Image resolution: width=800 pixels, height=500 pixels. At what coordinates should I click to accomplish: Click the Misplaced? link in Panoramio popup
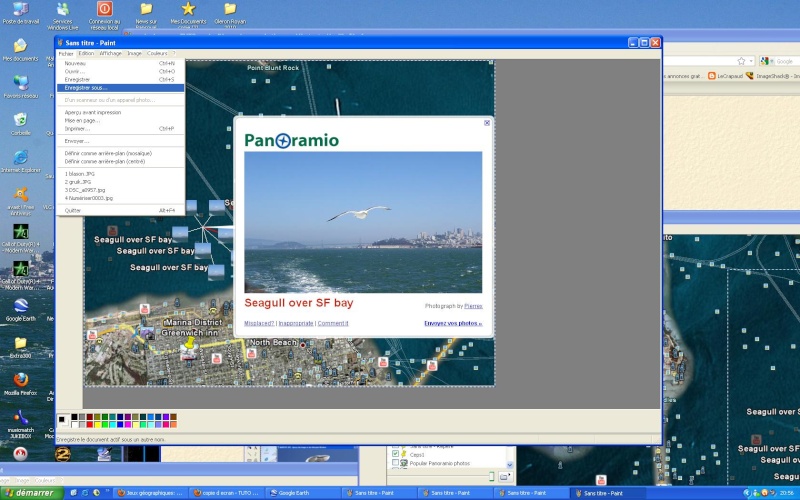tap(259, 323)
